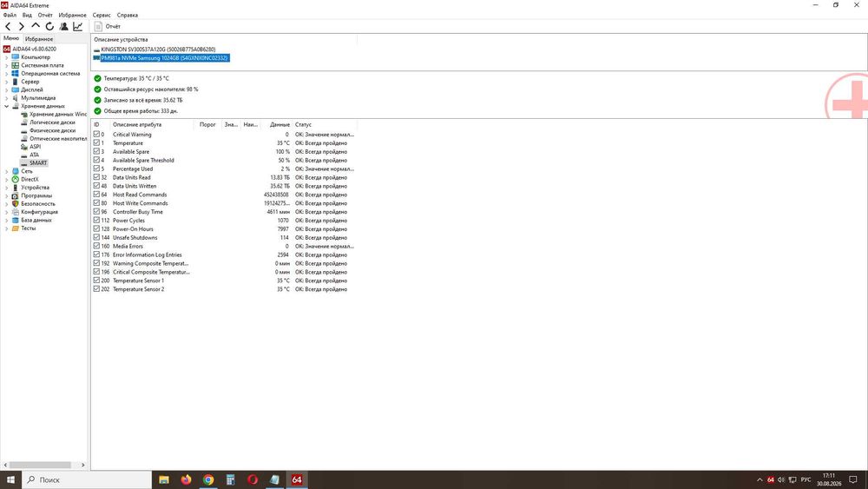Click the sidebar horizontal scrollbar thumb
Image resolution: width=868 pixels, height=489 pixels.
coord(40,466)
